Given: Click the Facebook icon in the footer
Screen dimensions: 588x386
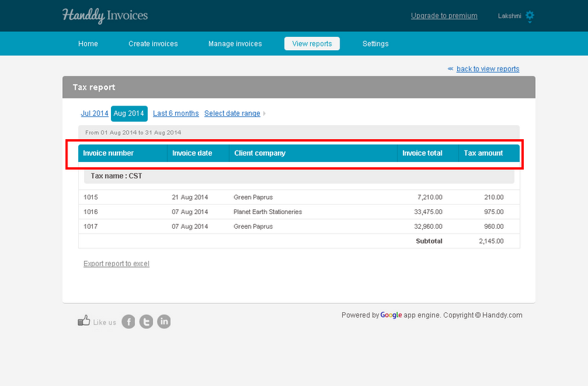Looking at the screenshot, I should [x=128, y=321].
